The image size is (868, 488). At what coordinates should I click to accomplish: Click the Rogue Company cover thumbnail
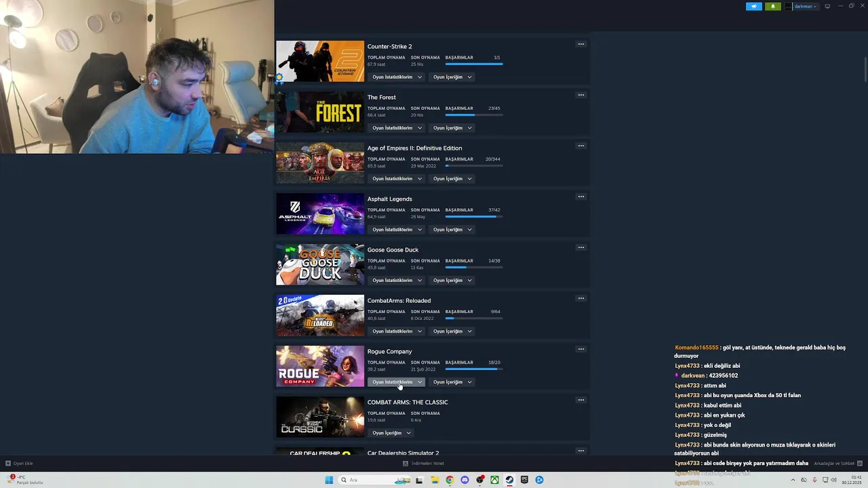(x=320, y=367)
